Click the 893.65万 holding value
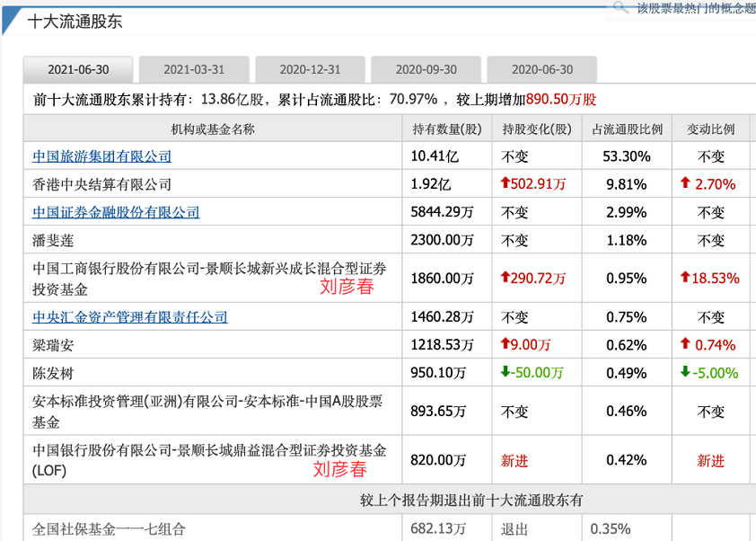The width and height of the screenshot is (756, 541). (x=438, y=412)
